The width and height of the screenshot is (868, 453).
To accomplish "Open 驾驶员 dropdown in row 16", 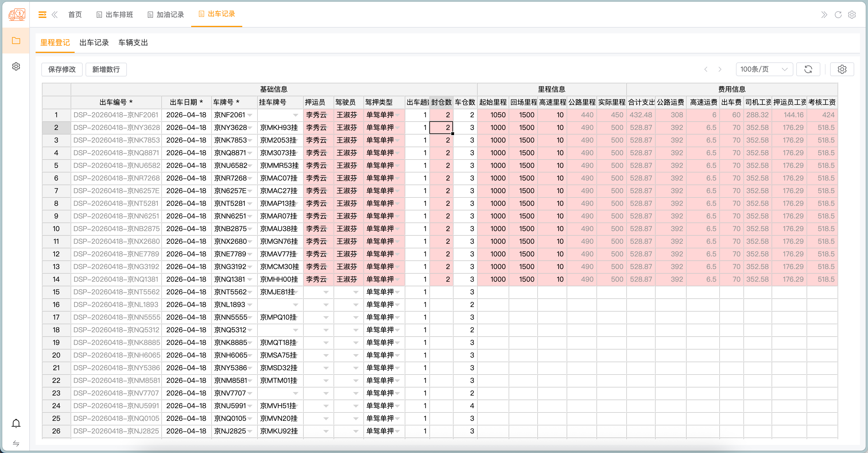I will [x=355, y=305].
